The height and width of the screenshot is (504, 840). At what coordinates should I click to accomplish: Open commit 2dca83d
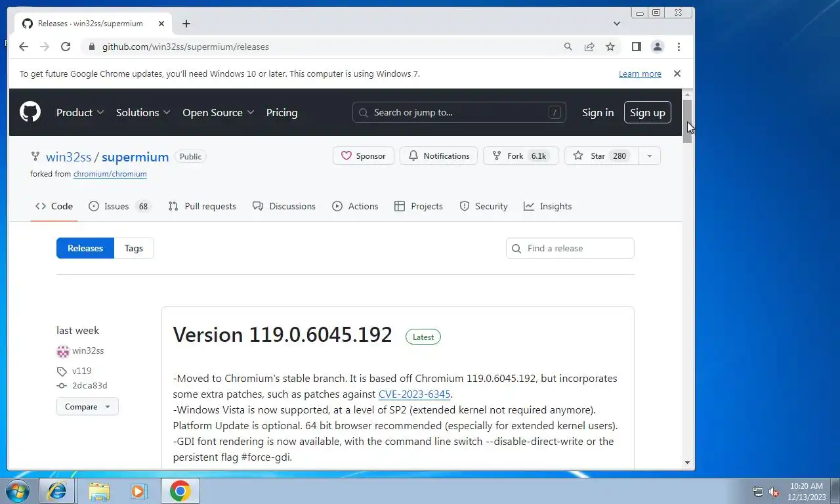click(90, 386)
